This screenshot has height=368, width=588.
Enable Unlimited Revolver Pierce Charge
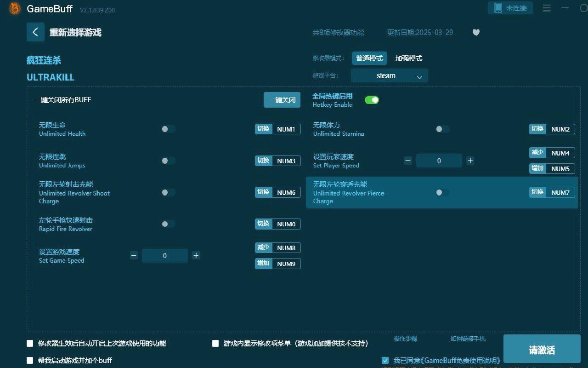pyautogui.click(x=442, y=192)
